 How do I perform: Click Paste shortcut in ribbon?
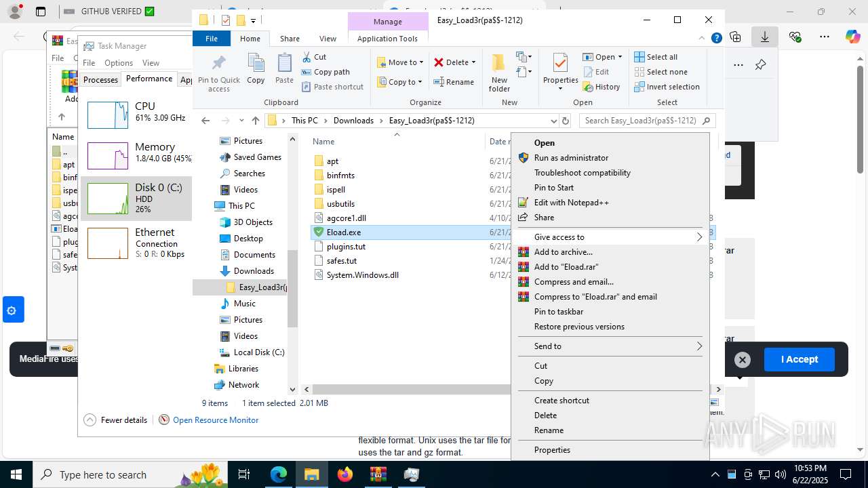click(332, 87)
